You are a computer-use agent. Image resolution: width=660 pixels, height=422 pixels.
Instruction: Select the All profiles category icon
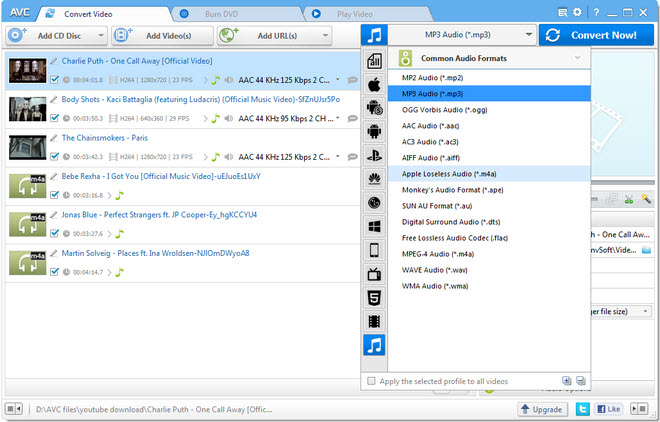tap(374, 61)
